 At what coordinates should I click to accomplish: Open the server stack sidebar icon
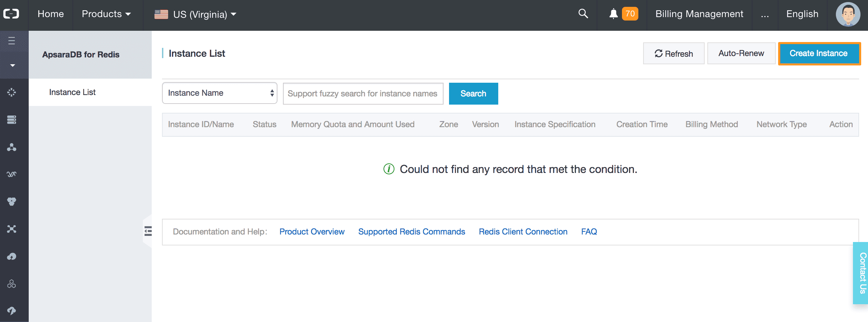tap(12, 120)
